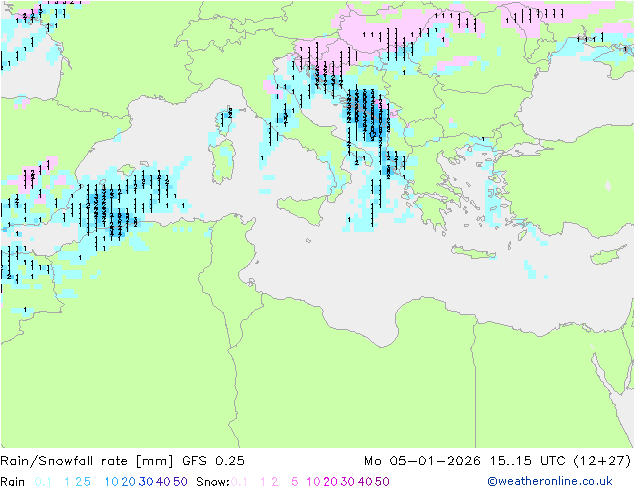Viewport: 634px width, 490px height.
Task: Click the 'Mo 05-01-2026 15..15 UTC (12+27)' timestamp
Action: pyautogui.click(x=497, y=461)
